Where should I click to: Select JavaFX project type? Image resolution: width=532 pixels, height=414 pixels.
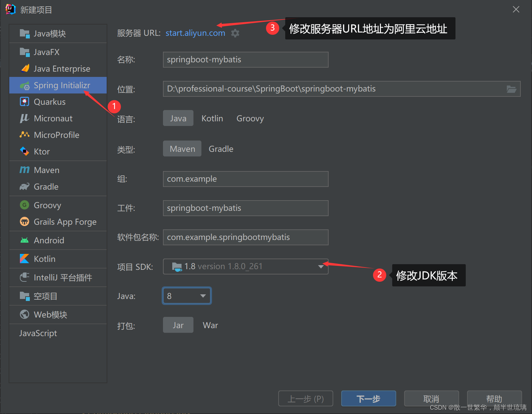(58, 52)
